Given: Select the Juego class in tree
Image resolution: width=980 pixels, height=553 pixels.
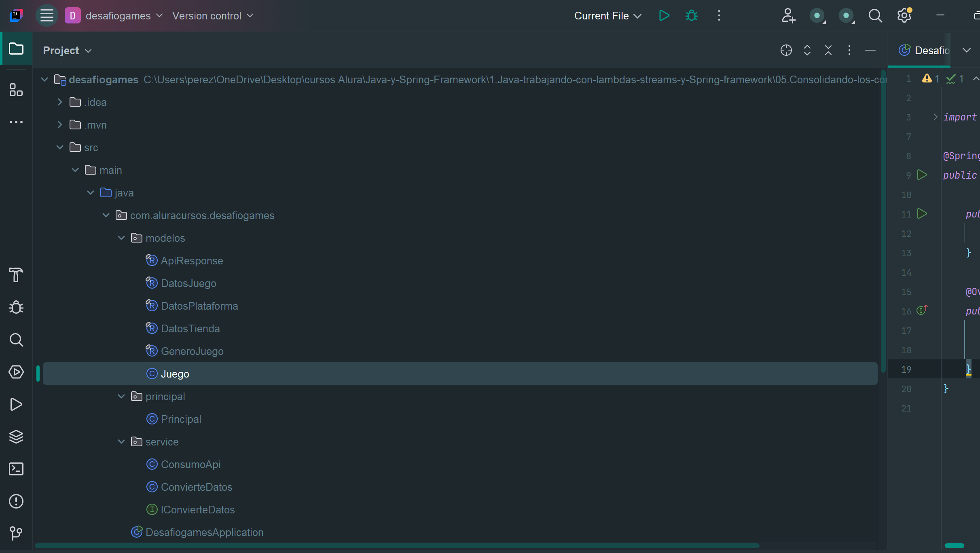Looking at the screenshot, I should tap(460, 374).
